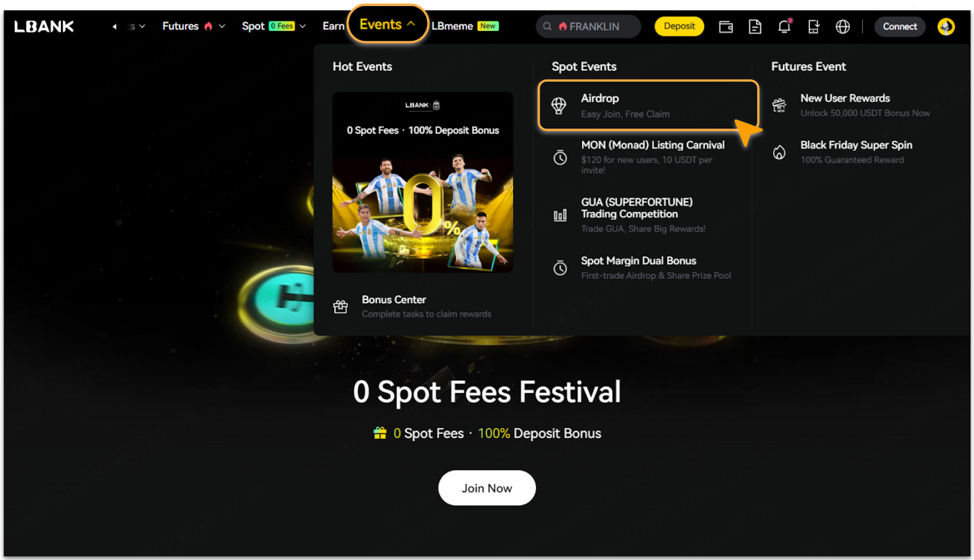Viewport: 974px width, 560px height.
Task: Open the language globe icon
Action: coord(843,27)
